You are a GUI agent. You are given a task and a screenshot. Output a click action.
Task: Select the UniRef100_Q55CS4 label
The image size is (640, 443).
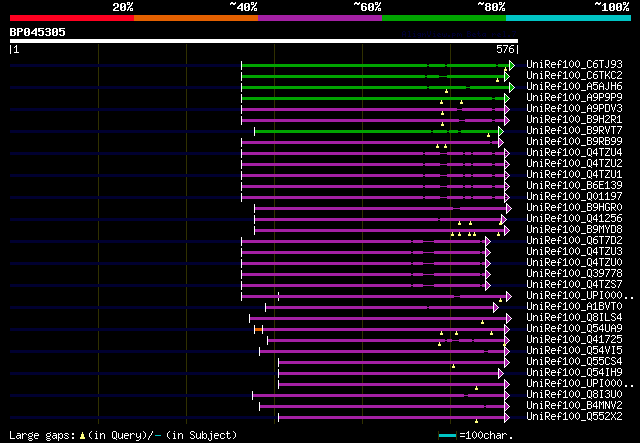click(574, 362)
